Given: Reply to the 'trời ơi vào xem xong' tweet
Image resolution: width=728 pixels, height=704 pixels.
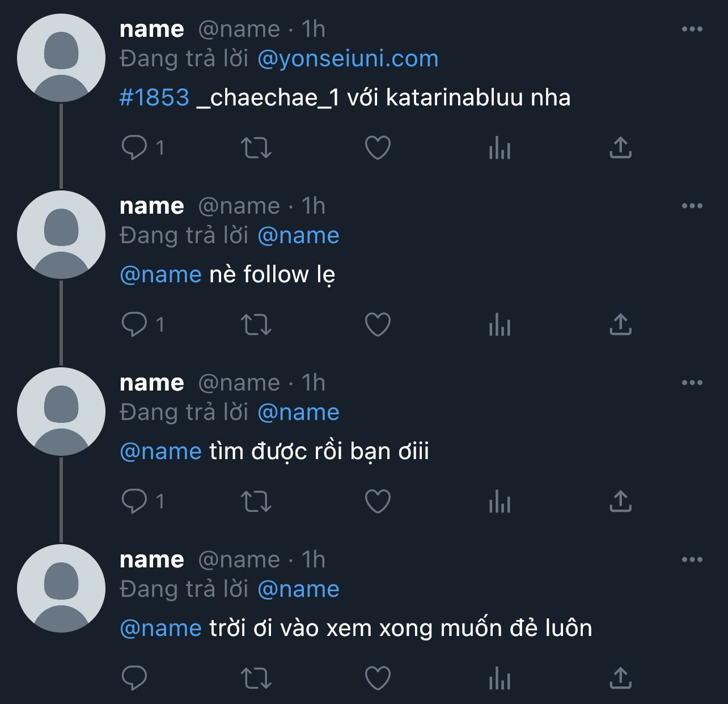Looking at the screenshot, I should pos(134,678).
